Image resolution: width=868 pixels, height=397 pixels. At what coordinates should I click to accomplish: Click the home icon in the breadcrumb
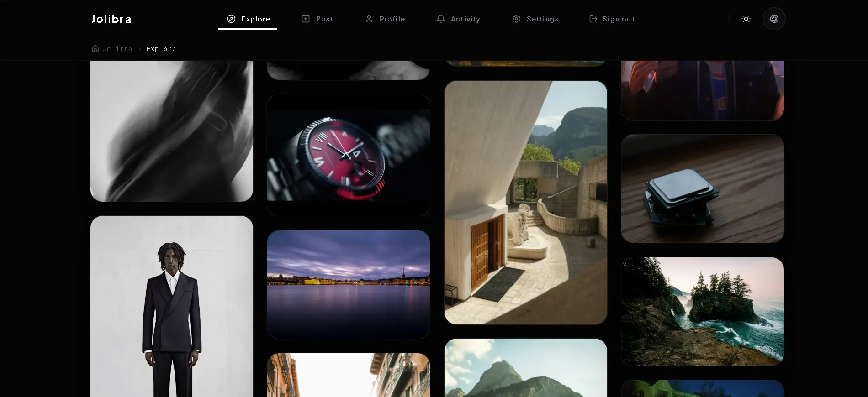pos(95,48)
